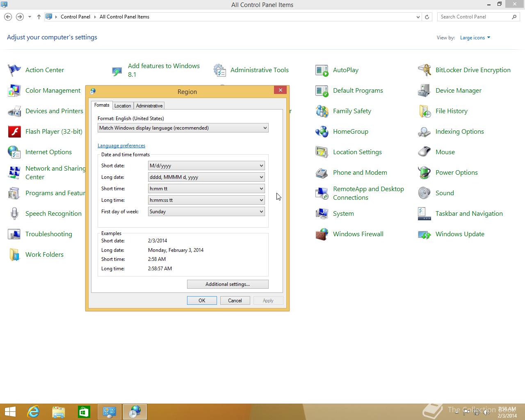The height and width of the screenshot is (420, 525).
Task: Open the HomeGroup spheres icon
Action: tap(322, 132)
